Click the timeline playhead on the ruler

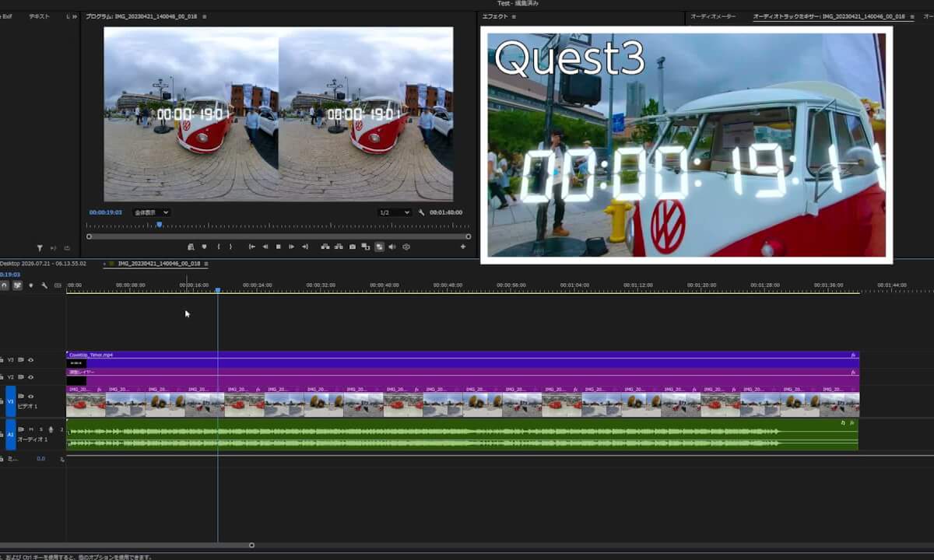click(x=218, y=290)
